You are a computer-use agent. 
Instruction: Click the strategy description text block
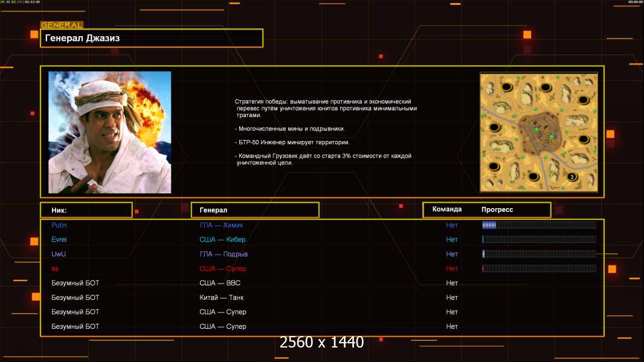click(326, 132)
